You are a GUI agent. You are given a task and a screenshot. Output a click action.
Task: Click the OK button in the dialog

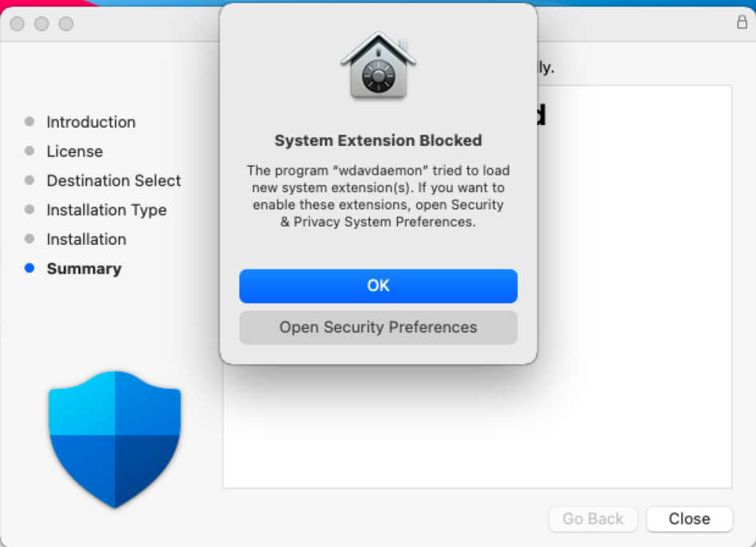378,285
